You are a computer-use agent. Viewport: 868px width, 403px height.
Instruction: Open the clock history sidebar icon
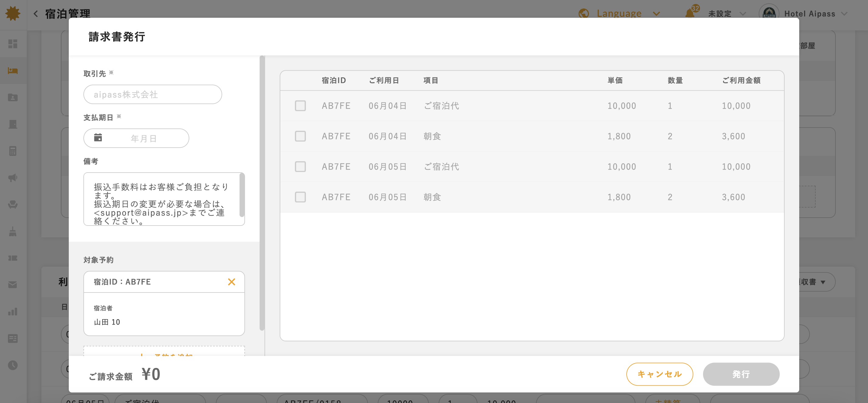coord(13,365)
